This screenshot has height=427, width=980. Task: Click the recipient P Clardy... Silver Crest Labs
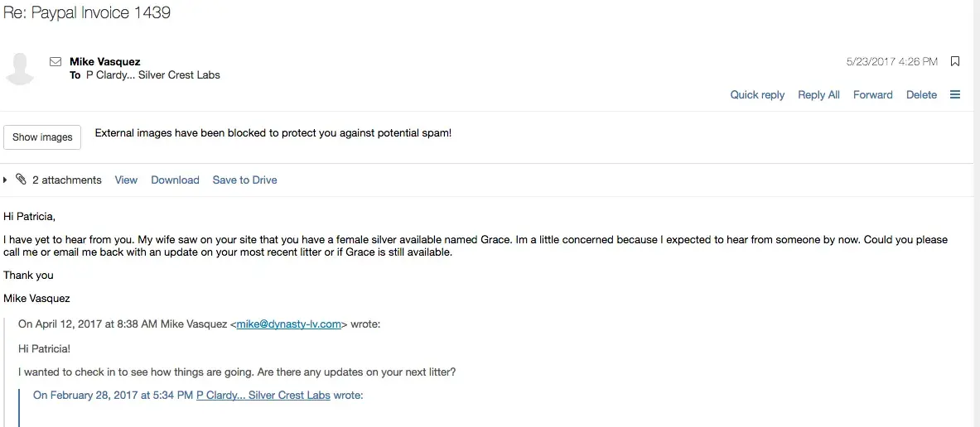(152, 74)
